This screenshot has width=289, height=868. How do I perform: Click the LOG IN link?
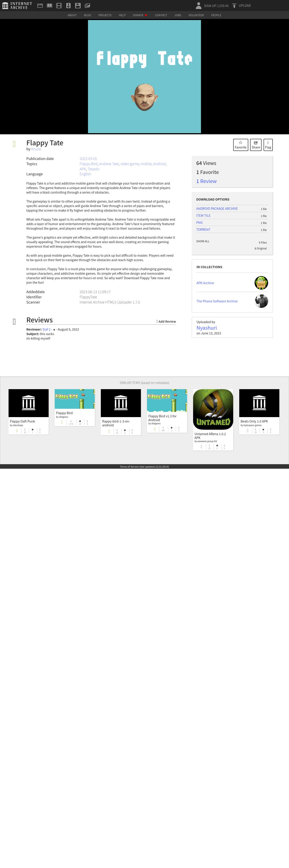pyautogui.click(x=224, y=6)
